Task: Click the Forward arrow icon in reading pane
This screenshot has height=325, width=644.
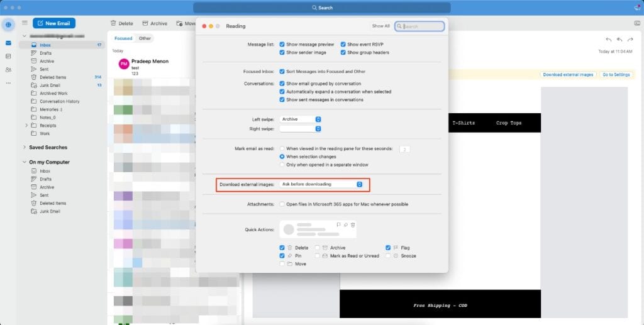Action: (630, 40)
